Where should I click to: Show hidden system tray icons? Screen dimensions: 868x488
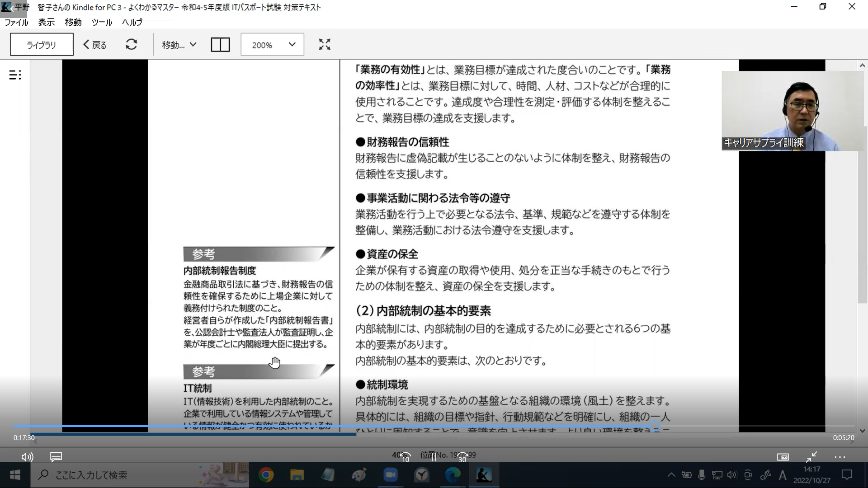pos(671,475)
